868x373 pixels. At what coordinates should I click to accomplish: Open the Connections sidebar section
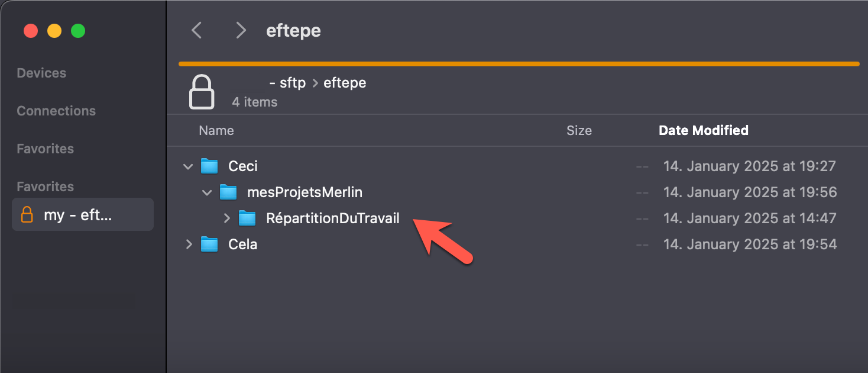(x=56, y=111)
